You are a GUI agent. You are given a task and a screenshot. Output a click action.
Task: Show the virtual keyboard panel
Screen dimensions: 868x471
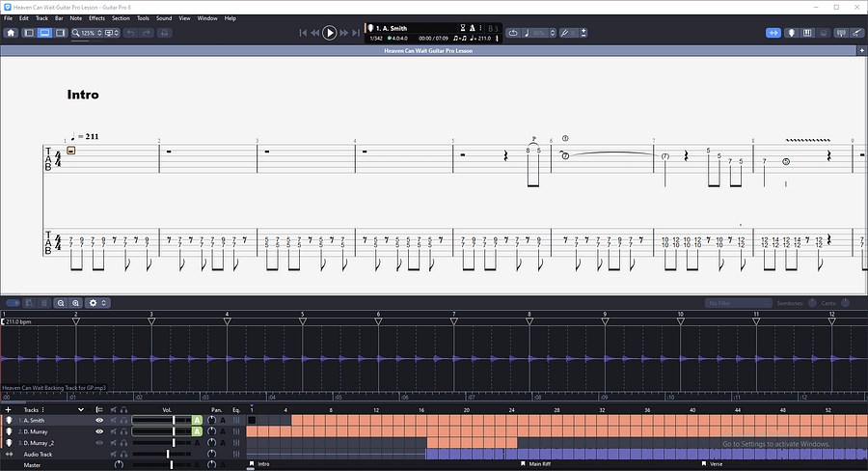(x=807, y=33)
